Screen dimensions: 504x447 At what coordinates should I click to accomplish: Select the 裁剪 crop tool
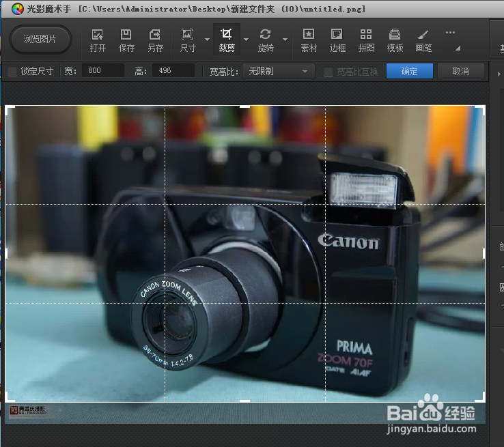tap(227, 40)
